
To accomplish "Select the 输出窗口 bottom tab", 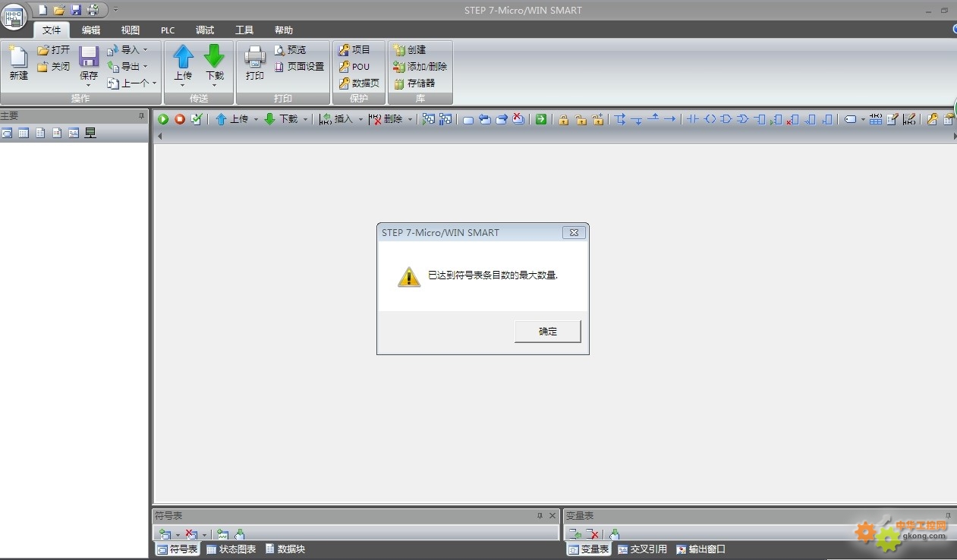I will click(700, 549).
